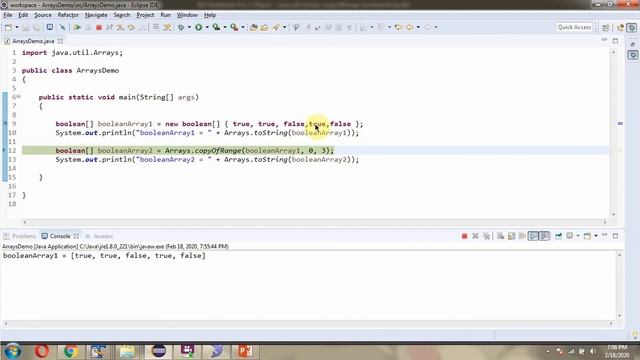Open Chrome from the taskbar

tap(71, 351)
